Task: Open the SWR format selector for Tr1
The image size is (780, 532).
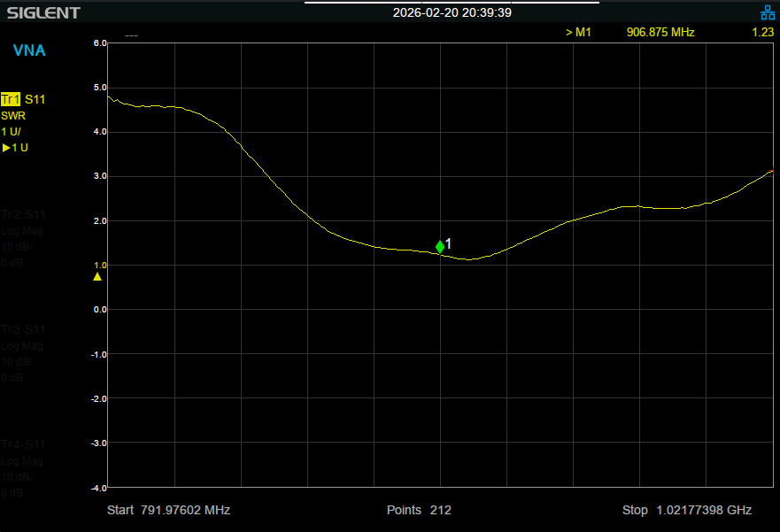Action: 13,116
